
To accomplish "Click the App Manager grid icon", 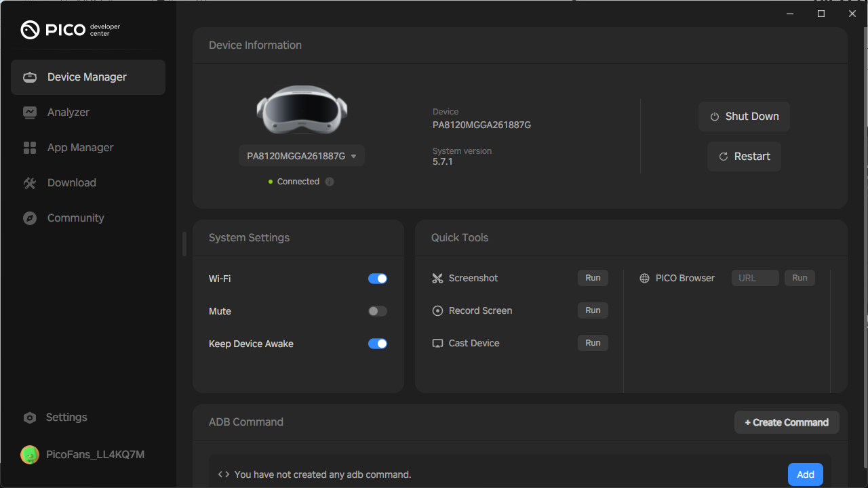I will click(30, 148).
